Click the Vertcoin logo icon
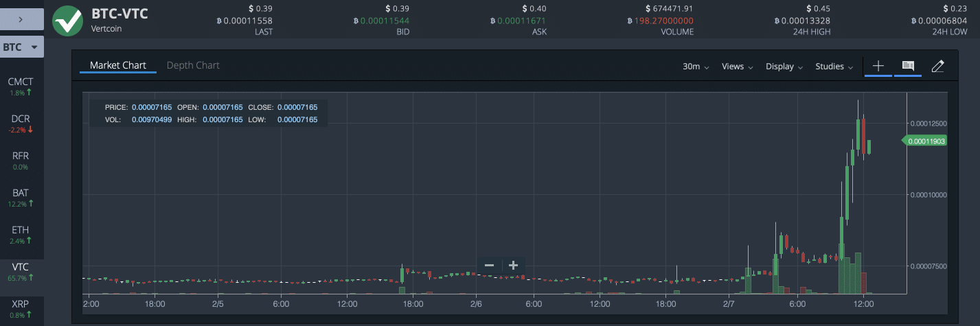Viewport: 980px width, 326px height. click(x=68, y=19)
